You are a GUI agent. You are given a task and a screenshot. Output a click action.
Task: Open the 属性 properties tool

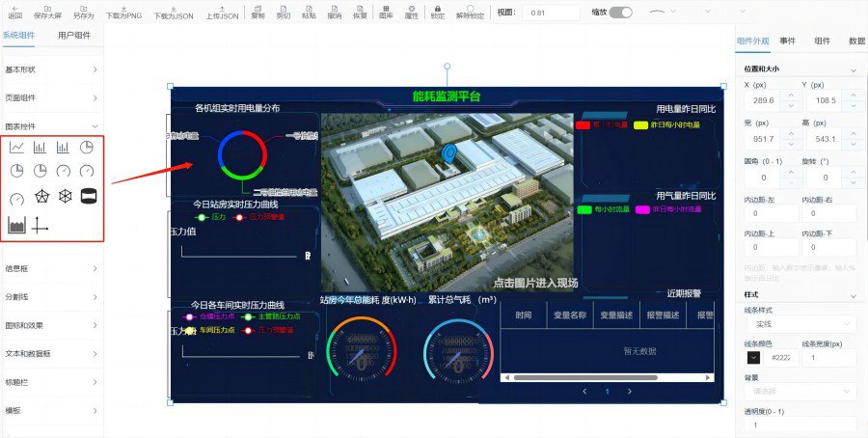(x=411, y=13)
